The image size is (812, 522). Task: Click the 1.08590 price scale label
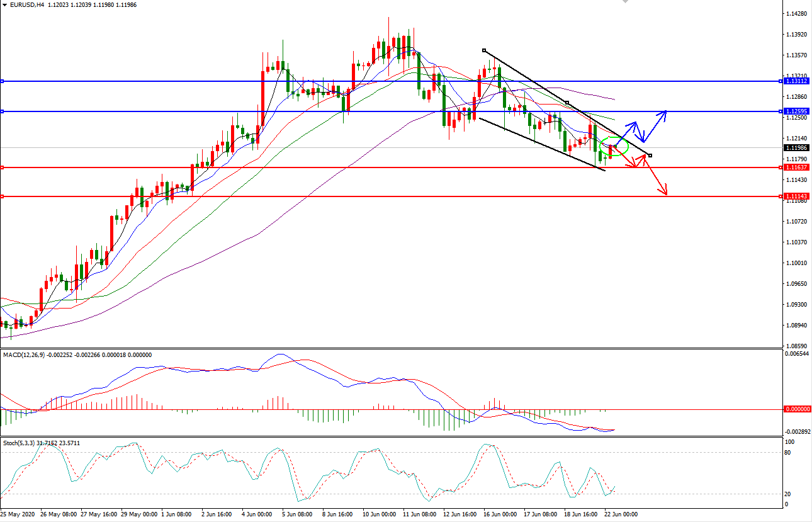[796, 346]
